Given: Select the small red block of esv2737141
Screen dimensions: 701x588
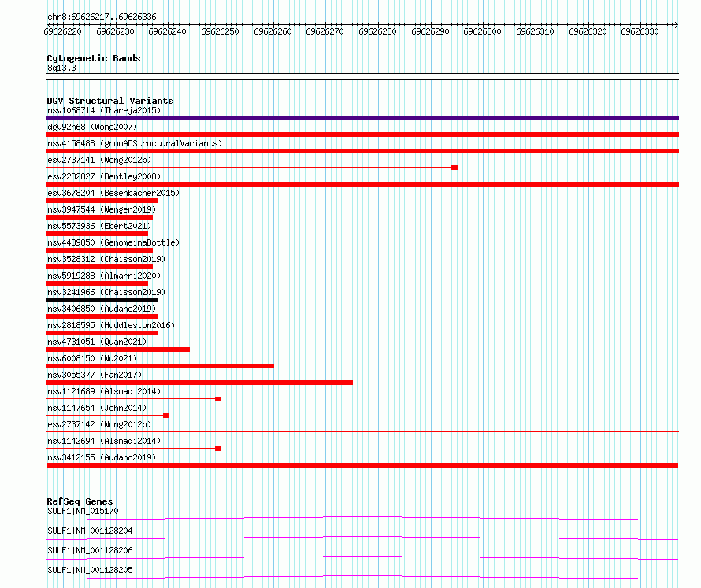Looking at the screenshot, I should [454, 168].
